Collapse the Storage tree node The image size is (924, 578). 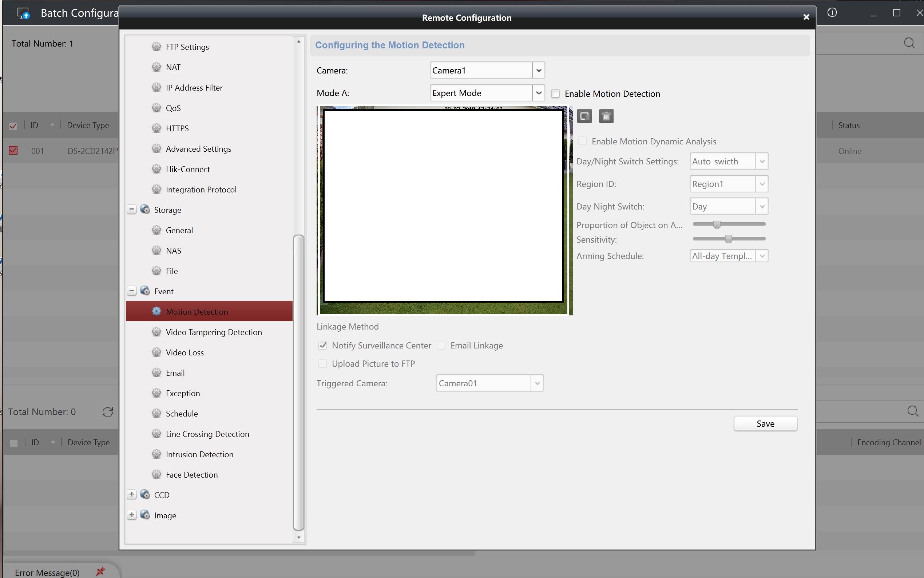[x=132, y=210]
